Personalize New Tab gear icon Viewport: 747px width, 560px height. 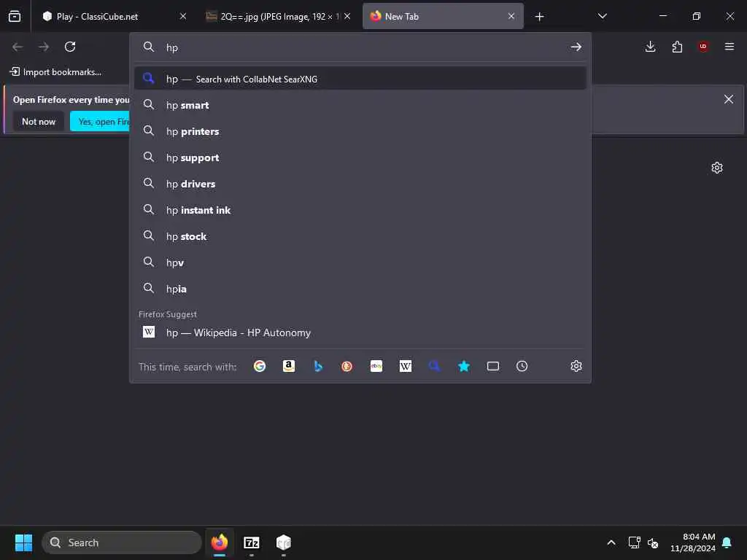[x=717, y=168]
